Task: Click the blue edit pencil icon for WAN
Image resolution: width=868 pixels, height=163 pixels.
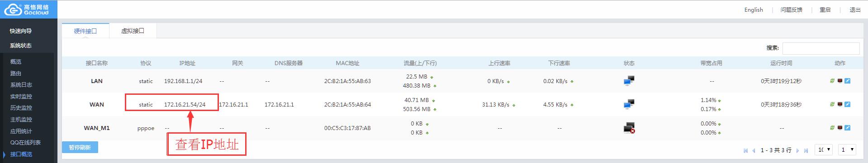Action: pos(847,104)
